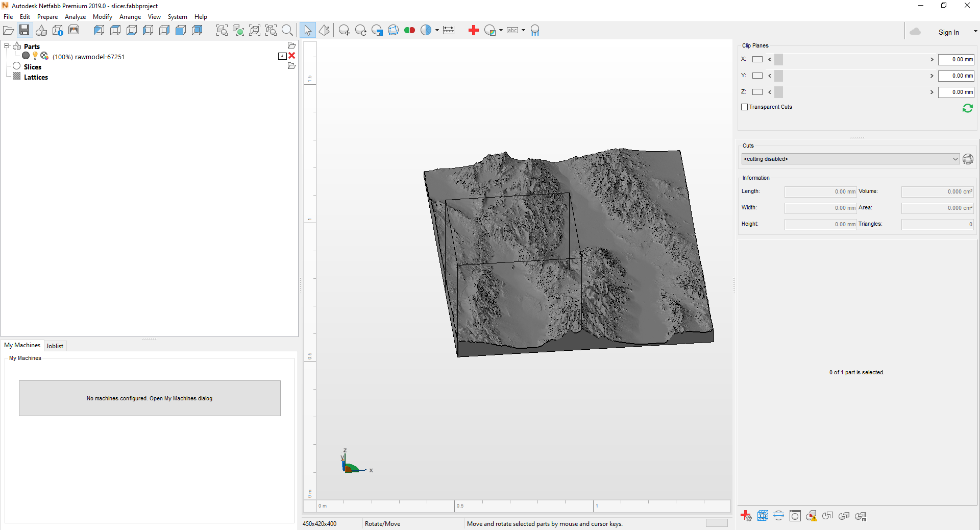
Task: Open the Sign In dropdown arrow
Action: pyautogui.click(x=975, y=32)
